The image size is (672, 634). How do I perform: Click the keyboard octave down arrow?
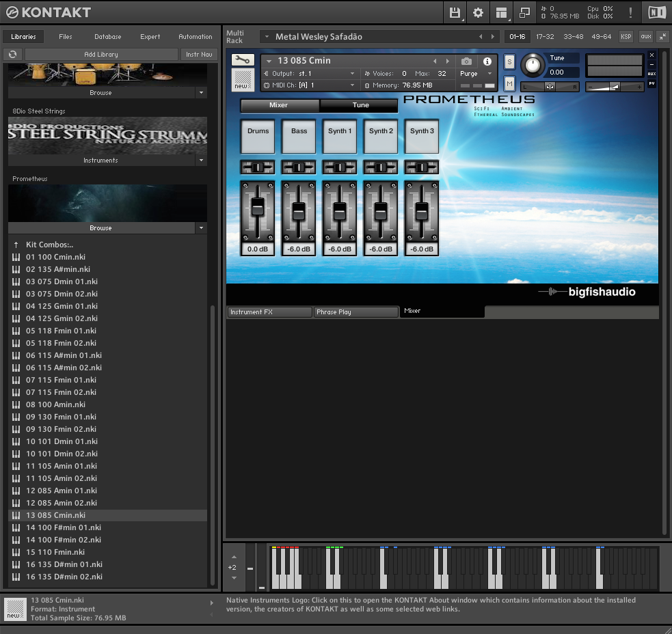234,578
